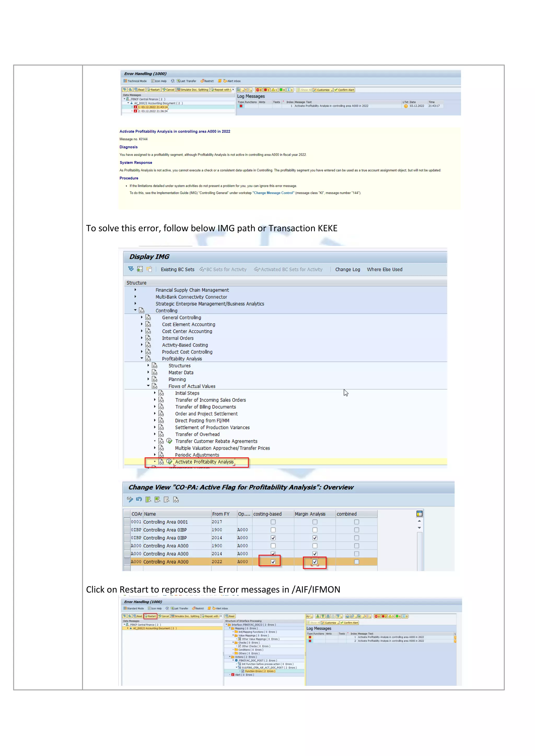
Task: Toggle Margin Analysis checkbox for A000 year 2022
Action: [315, 562]
